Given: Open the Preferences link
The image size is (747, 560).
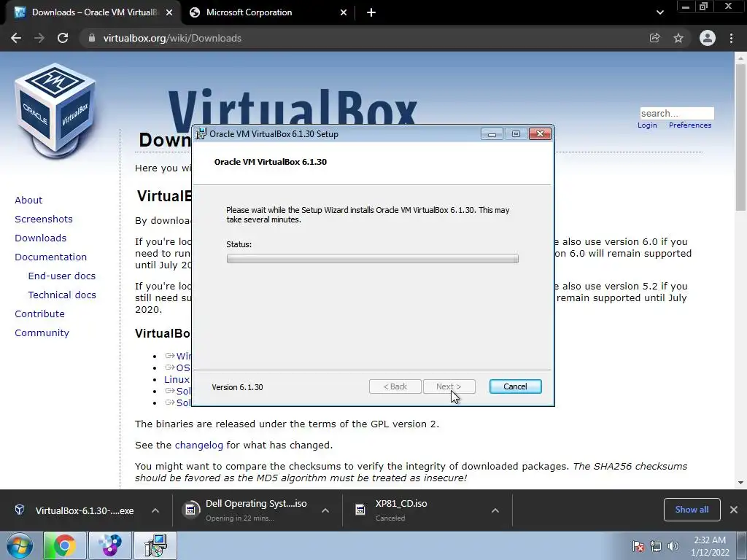Looking at the screenshot, I should 690,125.
